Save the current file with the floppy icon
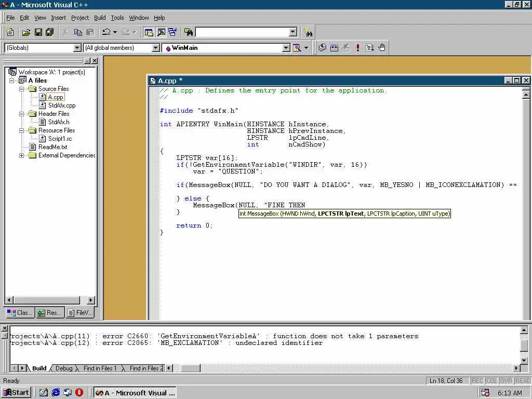Screen dimensions: 532x399 coord(38,32)
